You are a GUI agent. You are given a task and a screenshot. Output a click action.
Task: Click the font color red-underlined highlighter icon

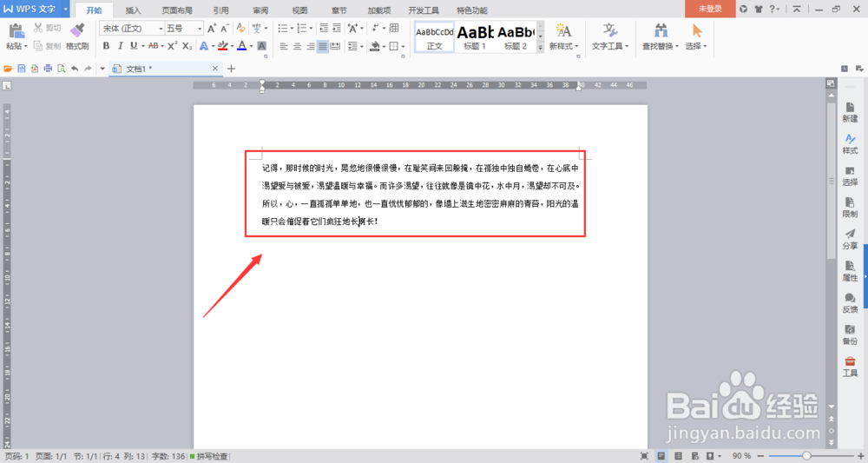tap(222, 46)
